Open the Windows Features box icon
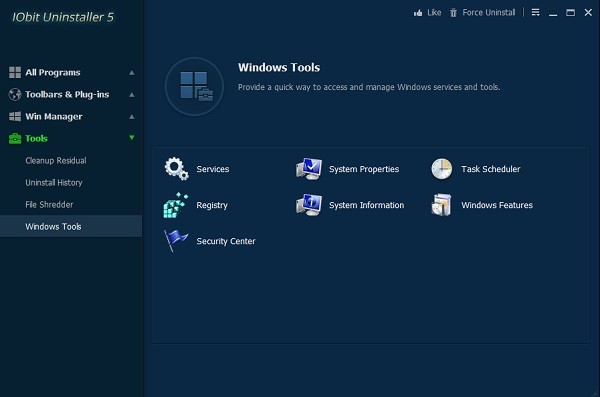This screenshot has width=600, height=397. click(x=441, y=205)
